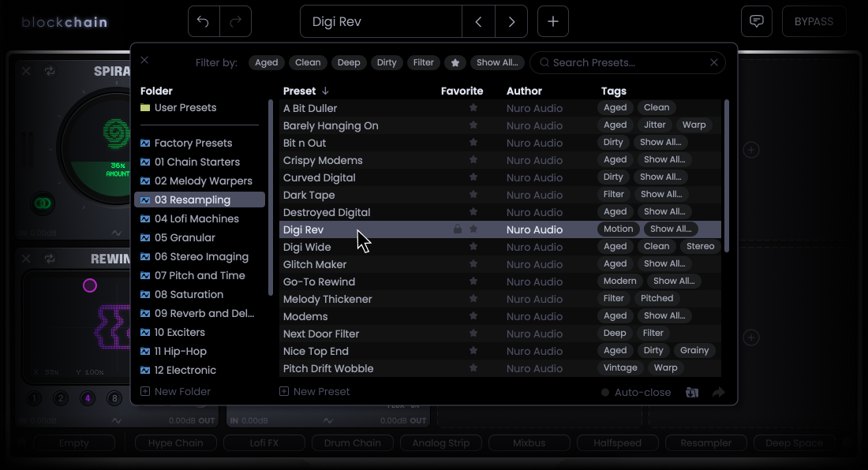This screenshot has width=868, height=470.
Task: Favorite the Dark Tape preset
Action: (x=473, y=195)
